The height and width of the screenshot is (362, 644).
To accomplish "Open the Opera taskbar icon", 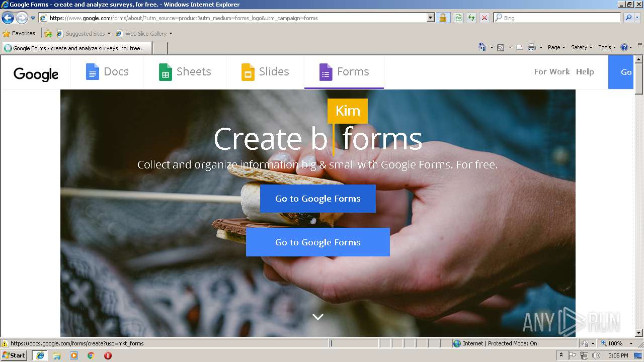I will pyautogui.click(x=108, y=355).
